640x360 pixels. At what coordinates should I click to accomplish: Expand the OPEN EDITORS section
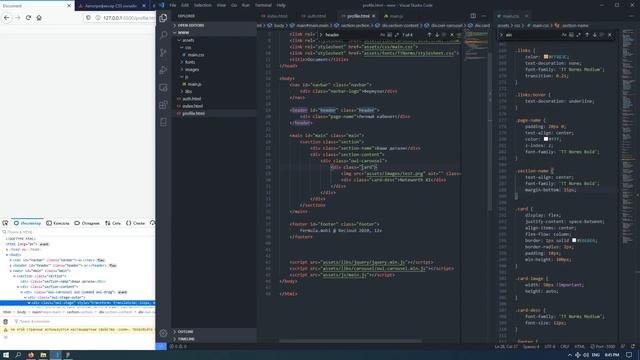(x=214, y=25)
